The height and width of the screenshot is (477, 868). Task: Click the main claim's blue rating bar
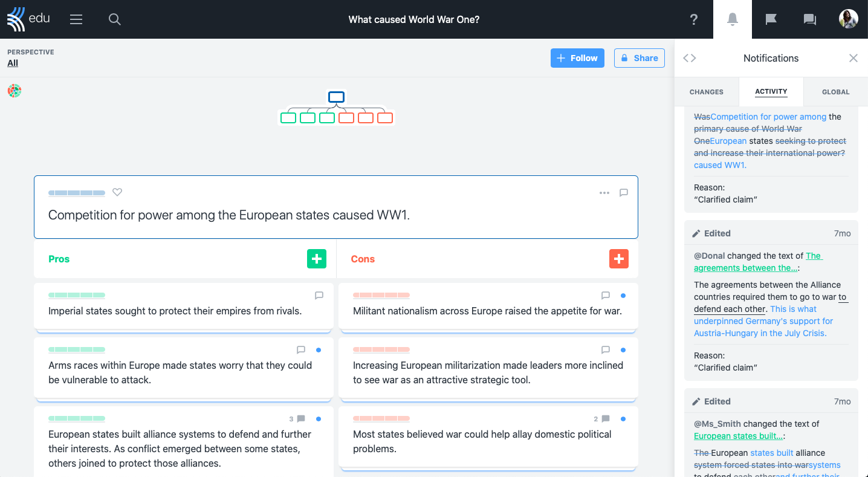[77, 193]
